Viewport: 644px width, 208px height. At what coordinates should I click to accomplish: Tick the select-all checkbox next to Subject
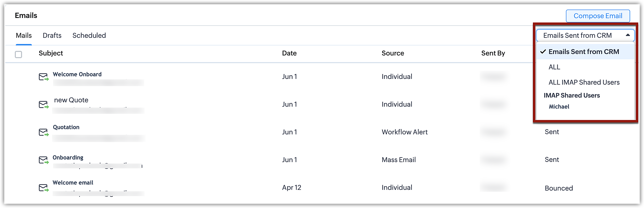pos(18,54)
